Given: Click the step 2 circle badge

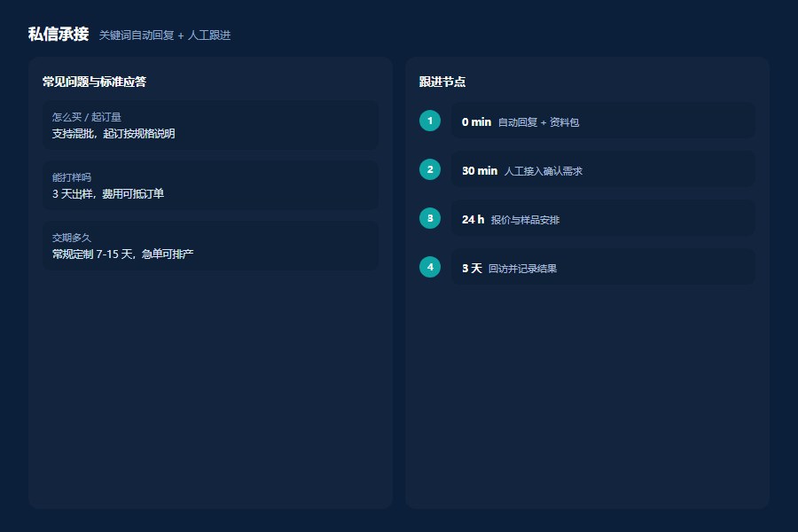Looking at the screenshot, I should (430, 169).
